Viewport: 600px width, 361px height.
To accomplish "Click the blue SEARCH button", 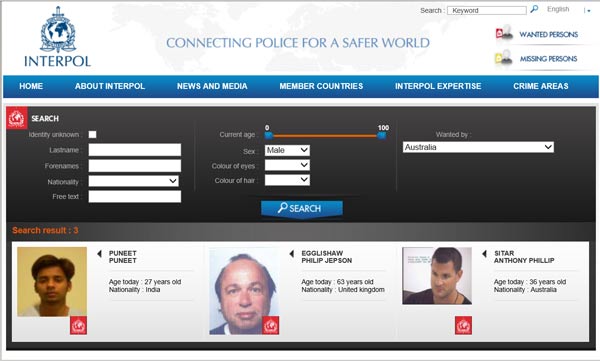I will 302,208.
